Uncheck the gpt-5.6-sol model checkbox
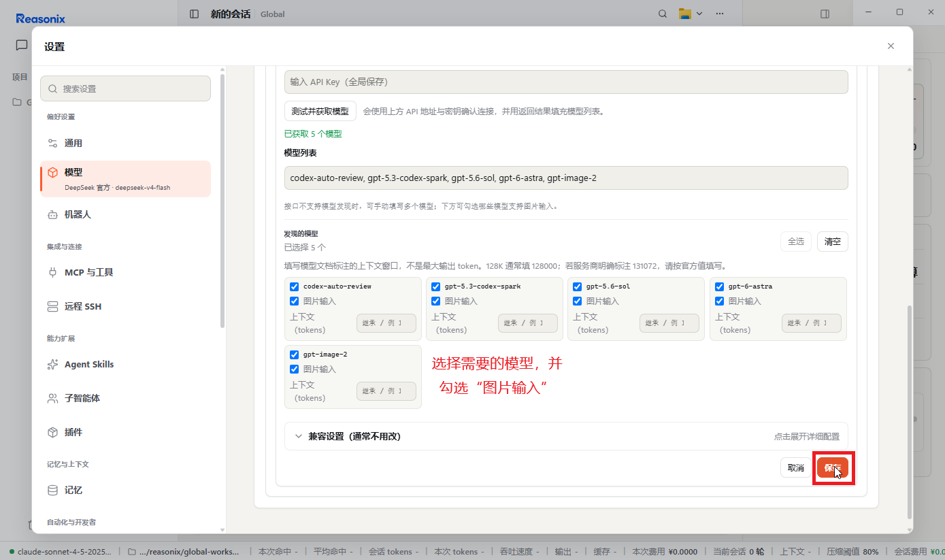Image resolution: width=945 pixels, height=560 pixels. click(578, 286)
